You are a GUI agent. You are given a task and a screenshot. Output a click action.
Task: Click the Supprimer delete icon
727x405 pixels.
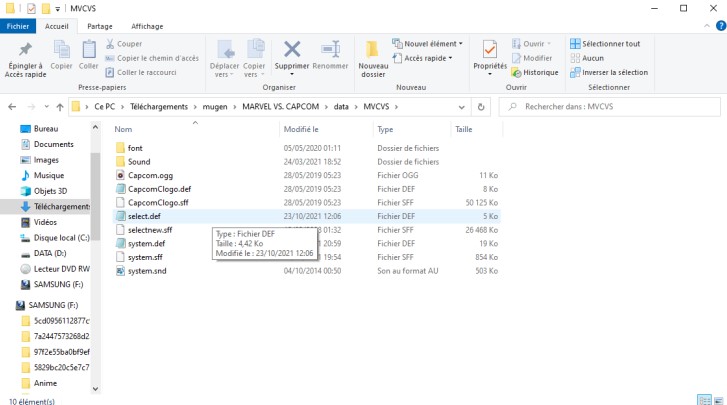[292, 50]
